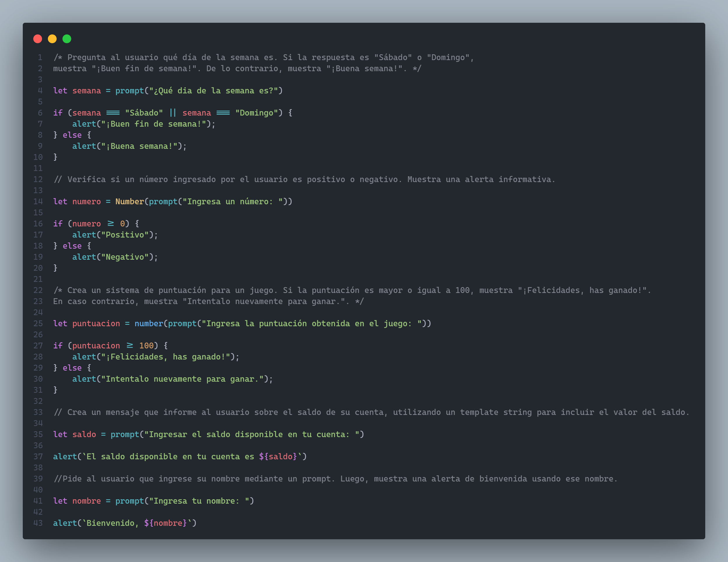Screen dimensions: 728x562
Task: Click the ${saldo} template expression on line 37
Action: 278,457
